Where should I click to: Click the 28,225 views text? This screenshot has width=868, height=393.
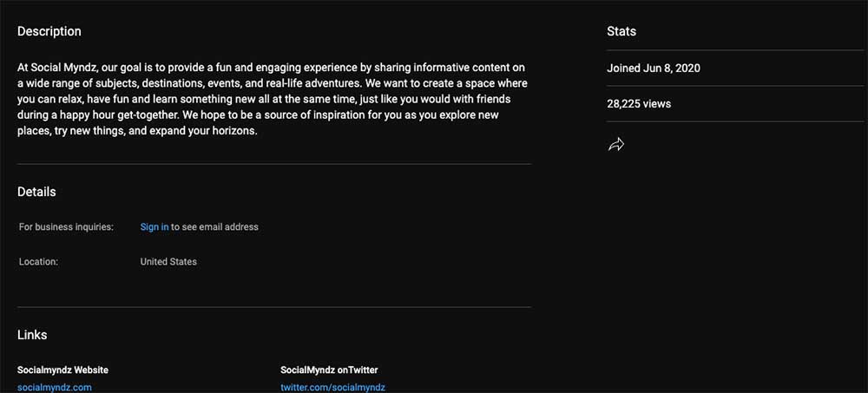pos(639,104)
